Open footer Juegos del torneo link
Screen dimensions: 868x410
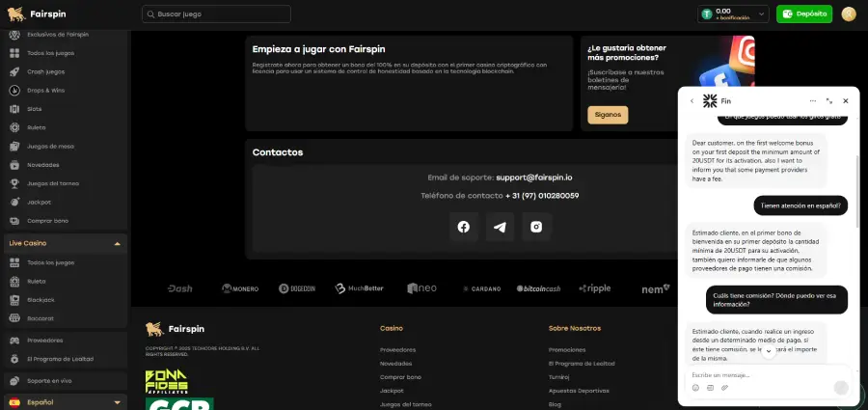(406, 404)
